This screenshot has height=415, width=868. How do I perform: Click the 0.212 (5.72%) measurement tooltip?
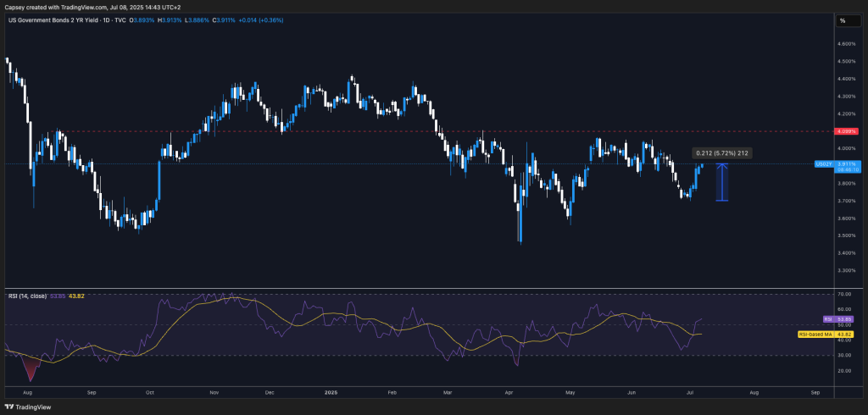pyautogui.click(x=721, y=153)
